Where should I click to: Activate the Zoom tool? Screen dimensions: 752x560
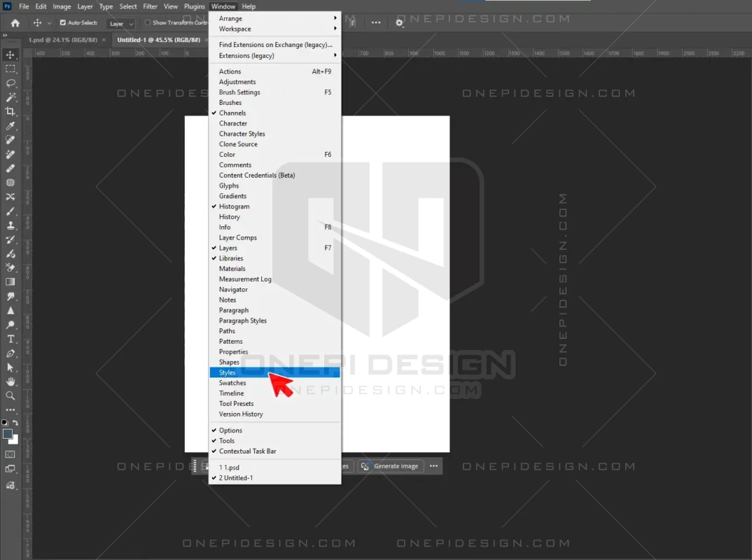pyautogui.click(x=11, y=395)
